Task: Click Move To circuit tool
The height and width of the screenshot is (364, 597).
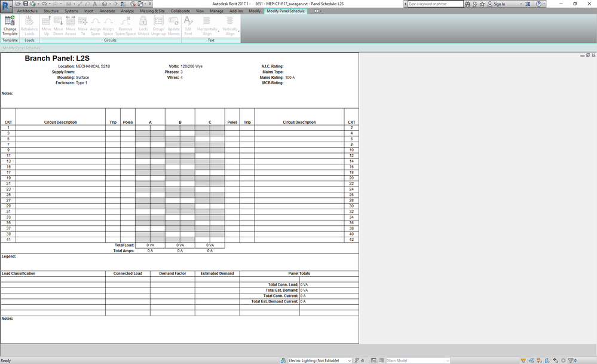Action: 83,26
